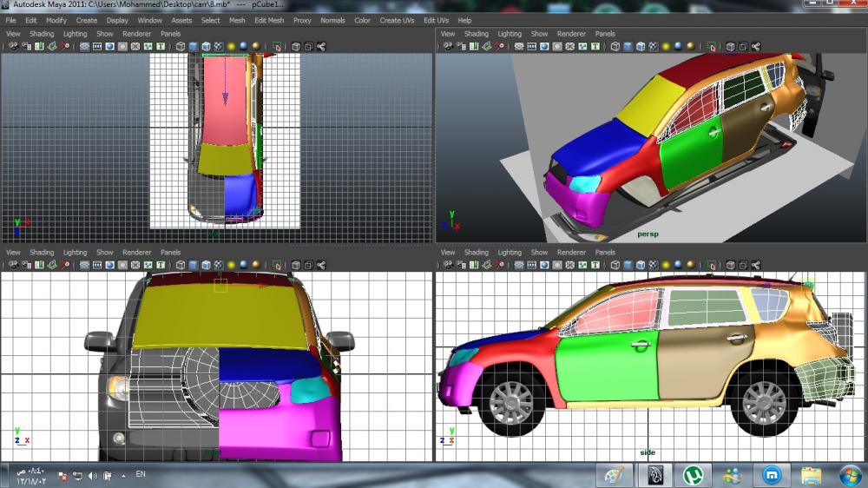
Task: Toggle Wireframe display icon in top-left viewport
Action: (x=181, y=46)
